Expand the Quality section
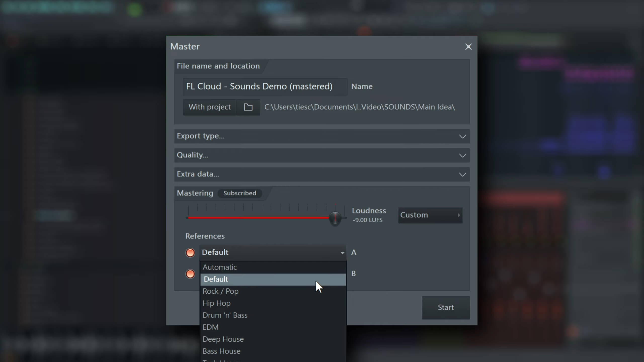Screen dimensions: 644x362 pos(322,155)
